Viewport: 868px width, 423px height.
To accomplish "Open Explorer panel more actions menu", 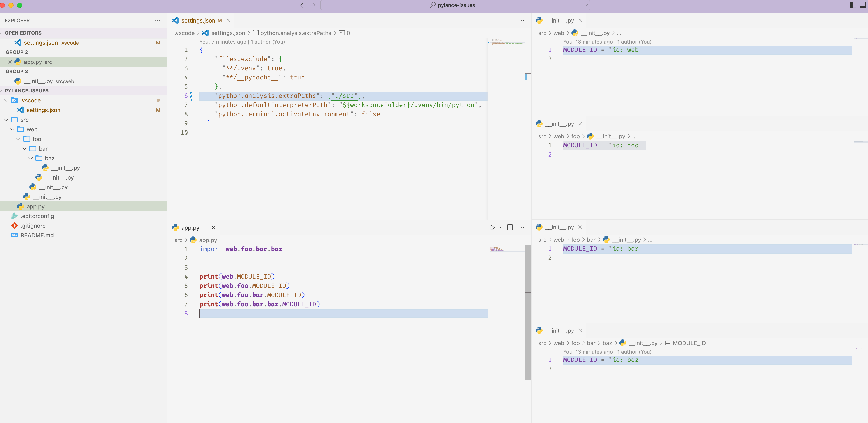I will pyautogui.click(x=157, y=21).
